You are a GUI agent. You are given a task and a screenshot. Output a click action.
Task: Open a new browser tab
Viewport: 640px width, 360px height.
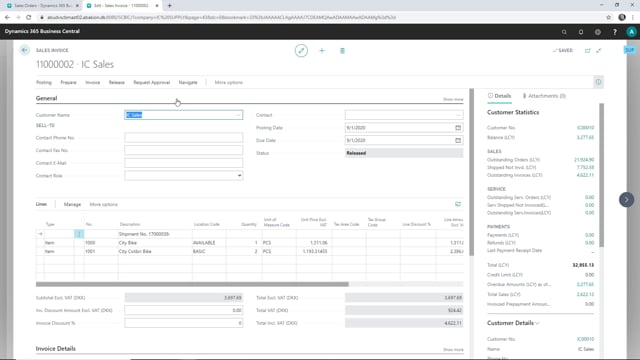point(169,6)
